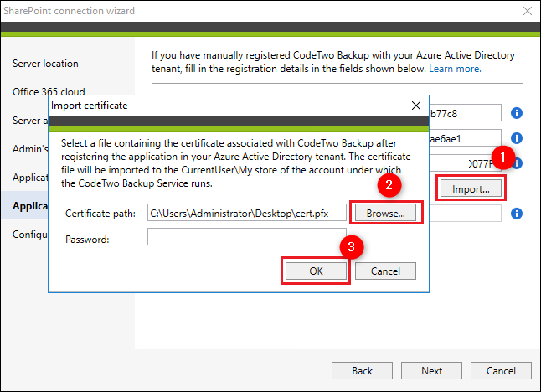The width and height of the screenshot is (541, 392).
Task: Cancel the SharePoint connection wizard
Action: (501, 370)
